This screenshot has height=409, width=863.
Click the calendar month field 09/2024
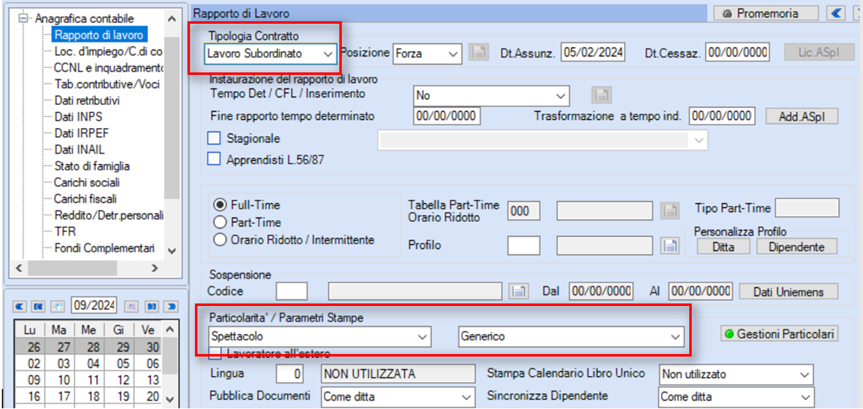point(94,304)
